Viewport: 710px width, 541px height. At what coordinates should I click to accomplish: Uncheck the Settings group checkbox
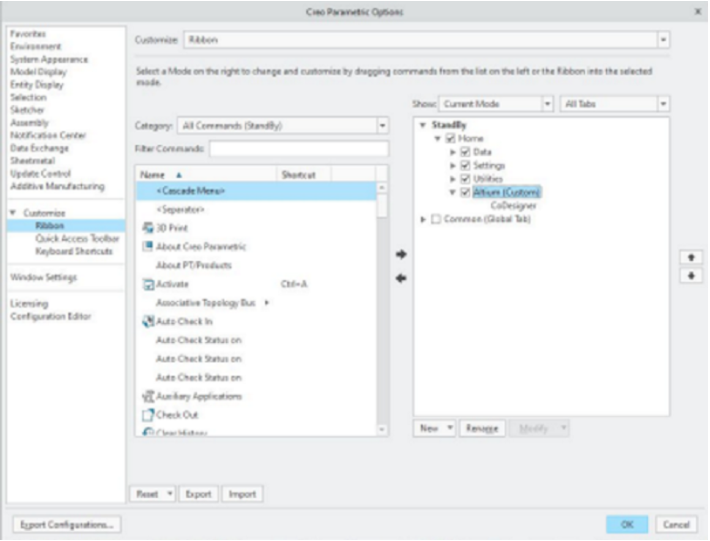click(465, 166)
